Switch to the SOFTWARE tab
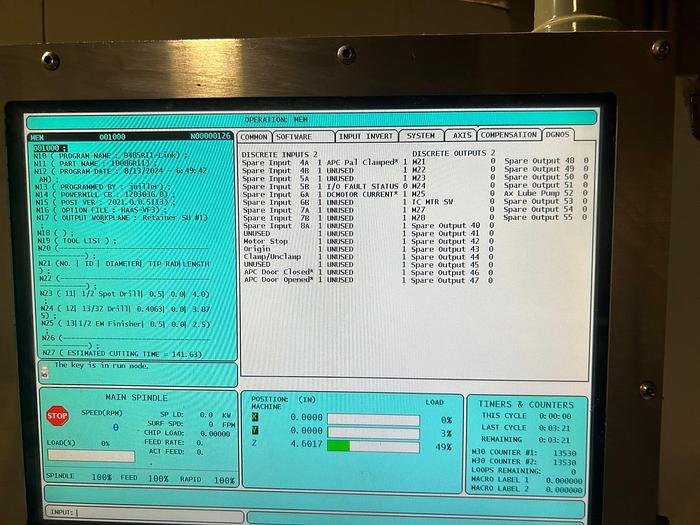 tap(293, 136)
